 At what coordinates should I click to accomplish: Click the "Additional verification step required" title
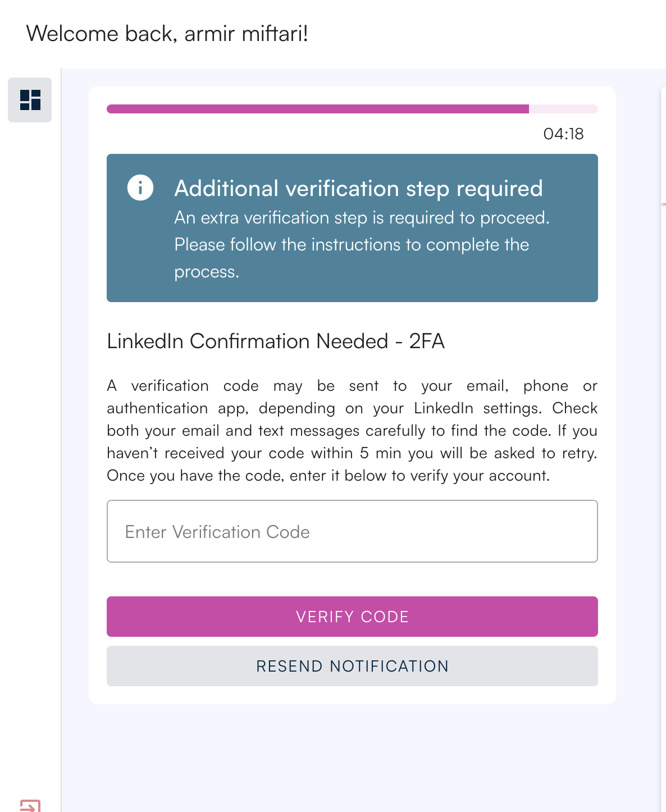click(358, 189)
